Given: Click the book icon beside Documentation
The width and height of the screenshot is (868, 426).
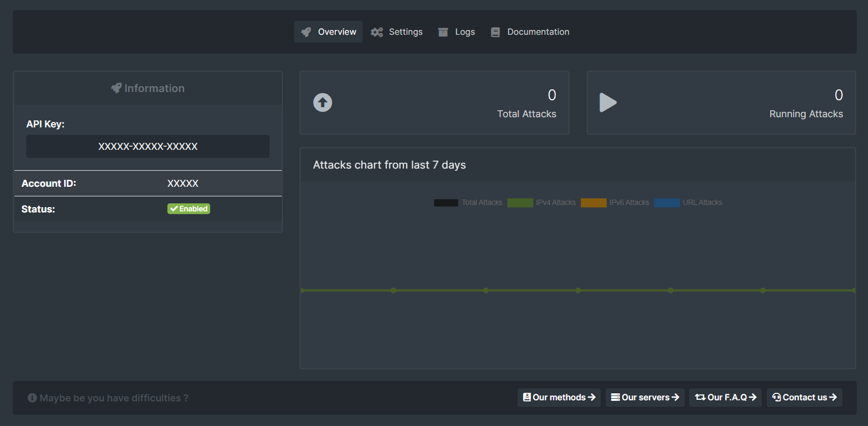Looking at the screenshot, I should click(495, 32).
